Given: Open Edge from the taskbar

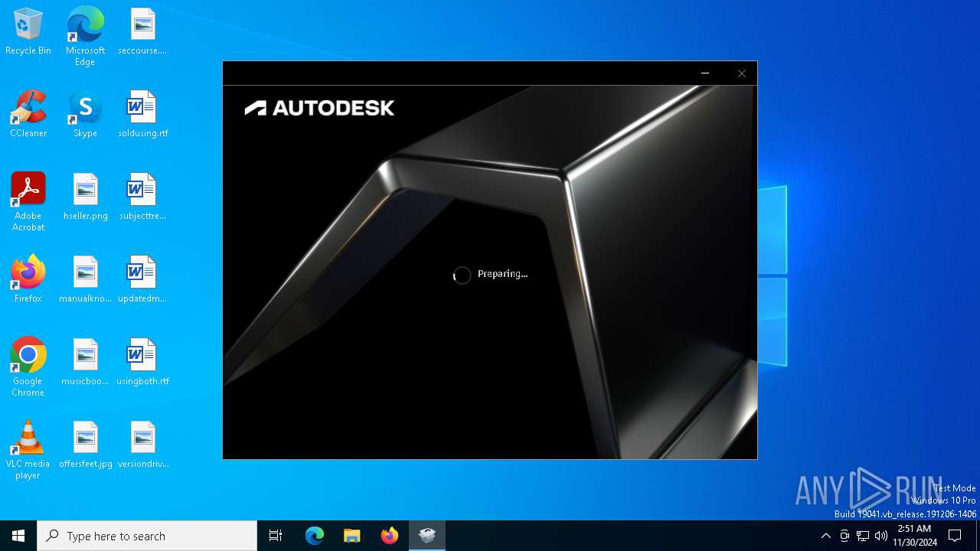Looking at the screenshot, I should 315,536.
